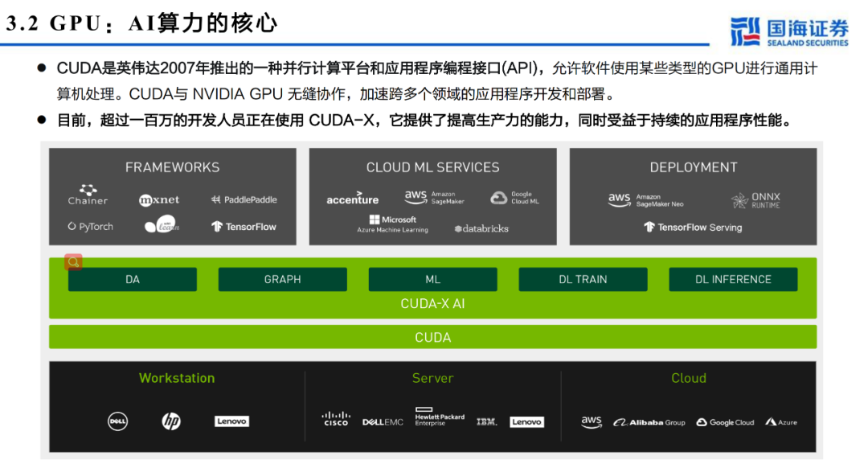The width and height of the screenshot is (868, 460).
Task: Click the Hewlett Packard Enterprise logo
Action: (x=440, y=417)
